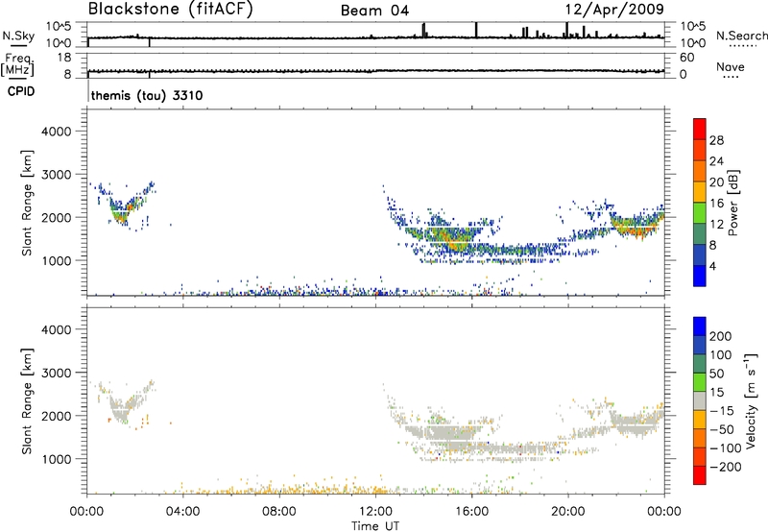Click the "Time UT" axis label
768x532 pixels.
coord(375,525)
